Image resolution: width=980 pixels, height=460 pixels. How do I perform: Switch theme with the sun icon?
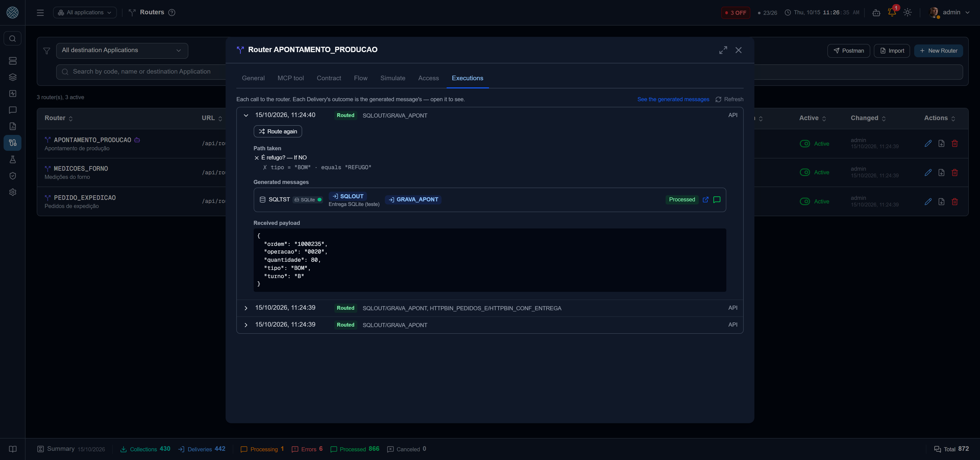[x=907, y=12]
